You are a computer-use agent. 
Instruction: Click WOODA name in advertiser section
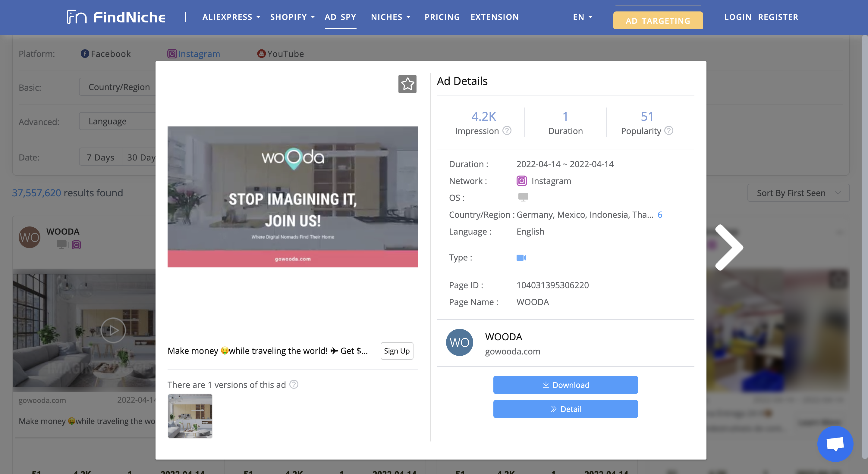503,337
